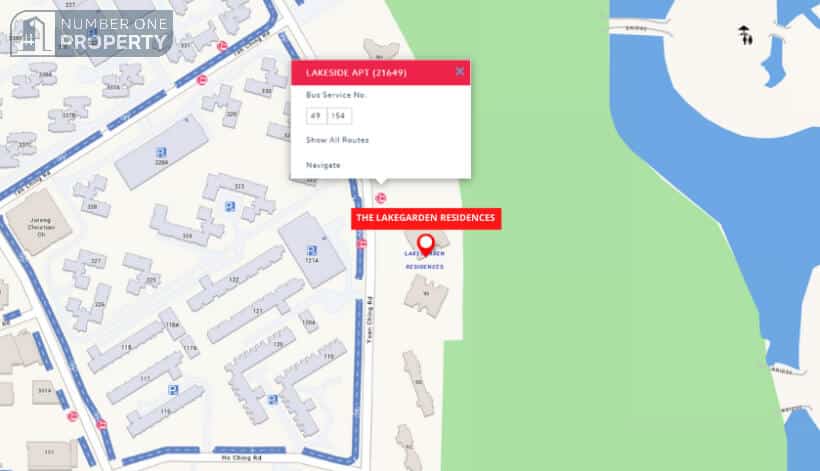Screen dimensions: 820x471
Task: Click the parking icon between blocks 117 and 115
Action: 173,389
